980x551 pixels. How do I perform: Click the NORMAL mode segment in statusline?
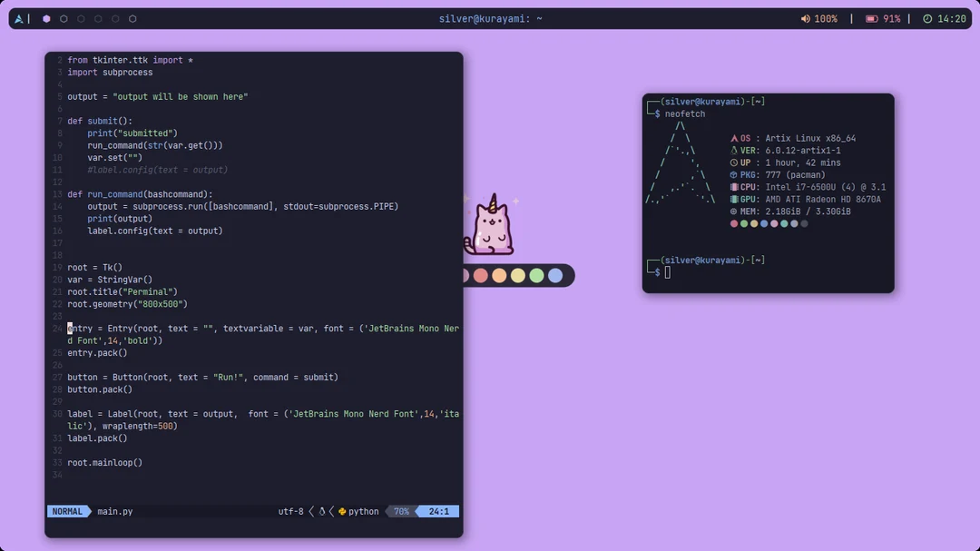tap(69, 511)
